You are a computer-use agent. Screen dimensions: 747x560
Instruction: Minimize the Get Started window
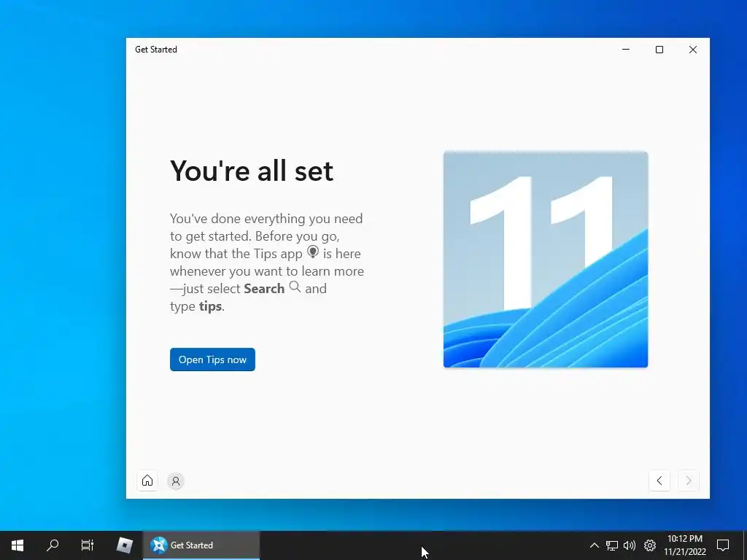tap(626, 50)
